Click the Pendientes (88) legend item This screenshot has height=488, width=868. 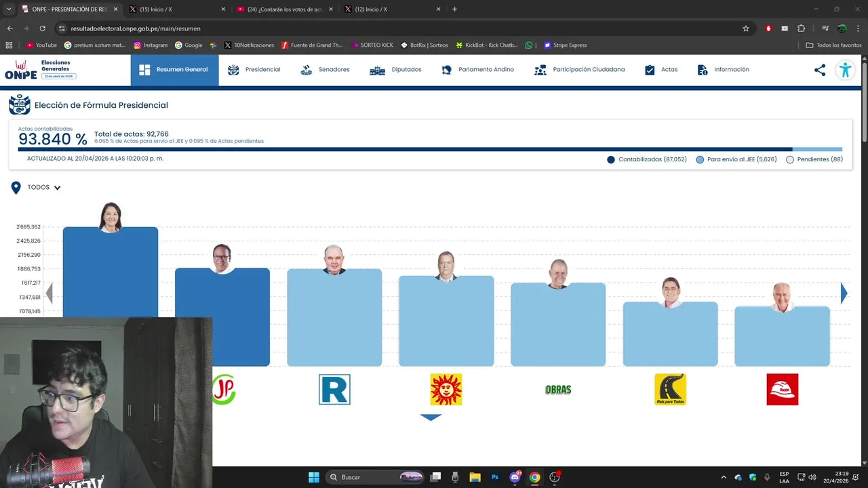(814, 159)
